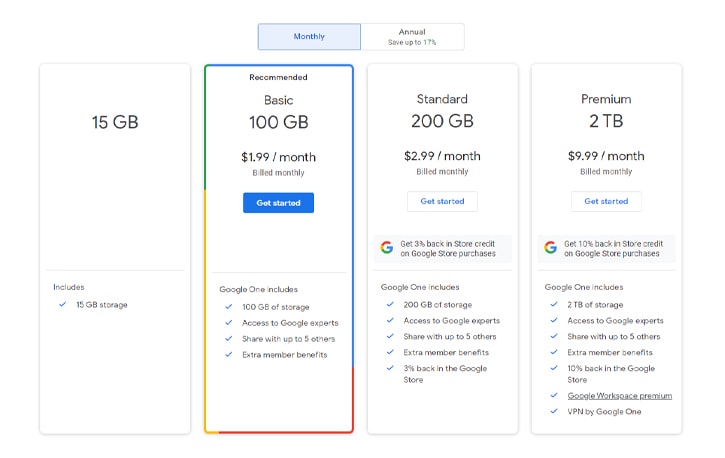Image resolution: width=725 pixels, height=458 pixels.
Task: Click checkmark beside 10% back in the Google Store
Action: 554,368
